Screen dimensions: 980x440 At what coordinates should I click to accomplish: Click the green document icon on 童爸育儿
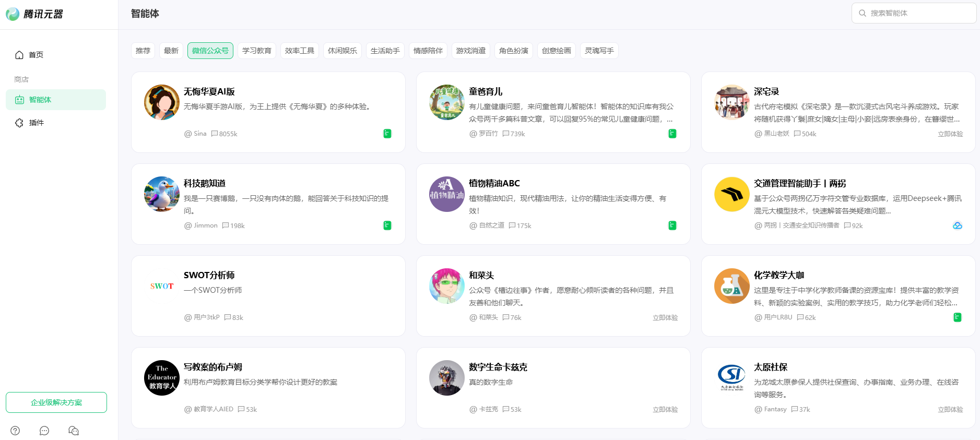(672, 134)
